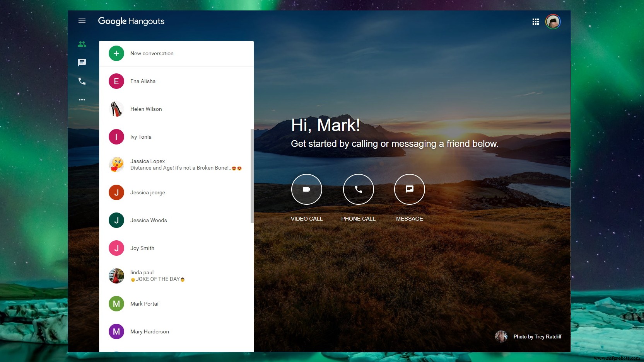This screenshot has height=362, width=644.
Task: Open the Message option
Action: (409, 189)
